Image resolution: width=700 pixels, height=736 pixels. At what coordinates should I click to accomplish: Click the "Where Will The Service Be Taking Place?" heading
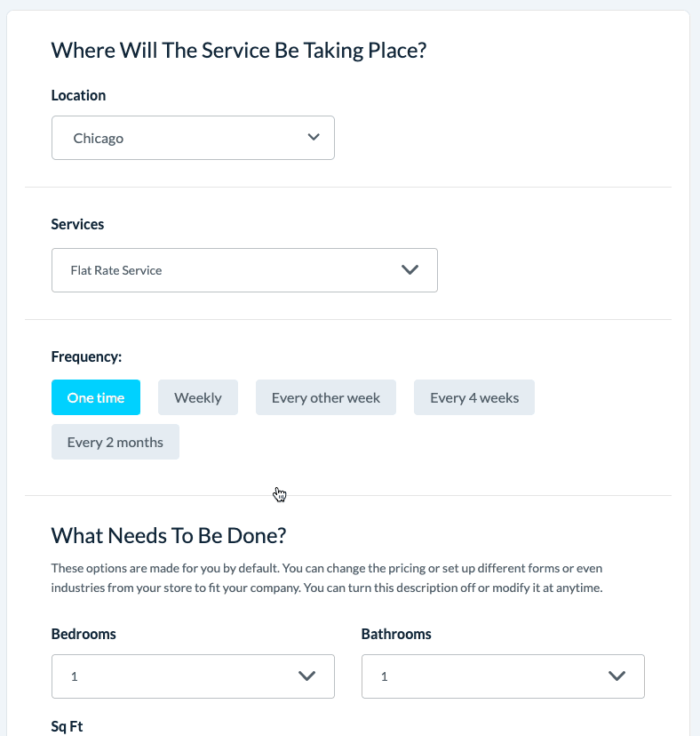pos(239,50)
